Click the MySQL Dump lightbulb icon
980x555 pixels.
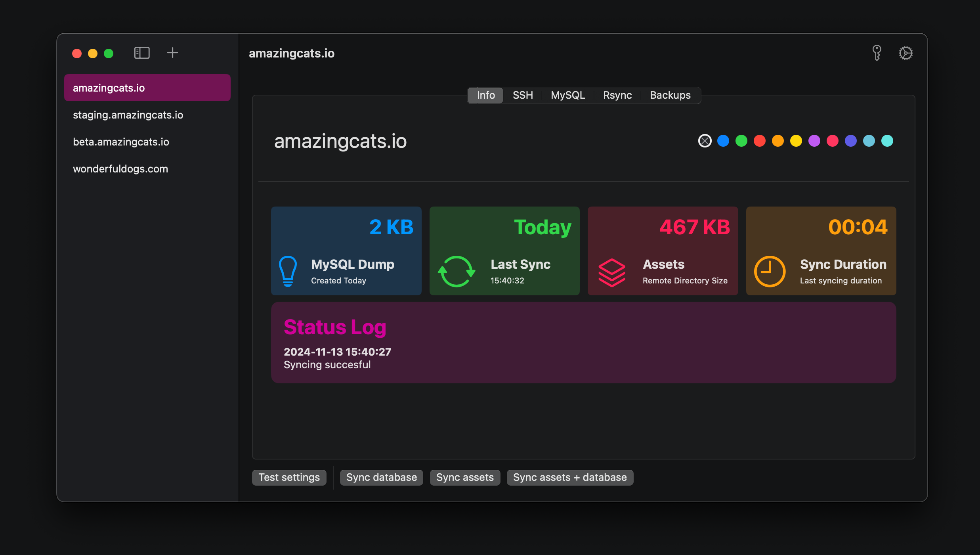pyautogui.click(x=288, y=271)
